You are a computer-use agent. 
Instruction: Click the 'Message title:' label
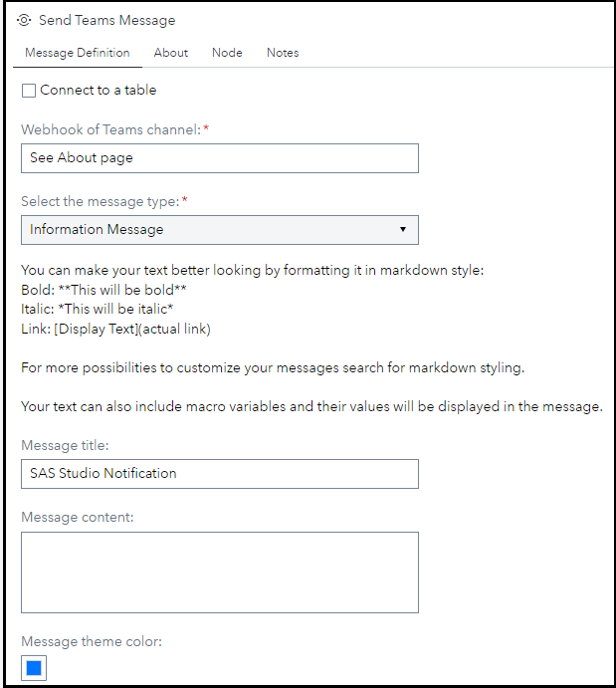[x=65, y=445]
